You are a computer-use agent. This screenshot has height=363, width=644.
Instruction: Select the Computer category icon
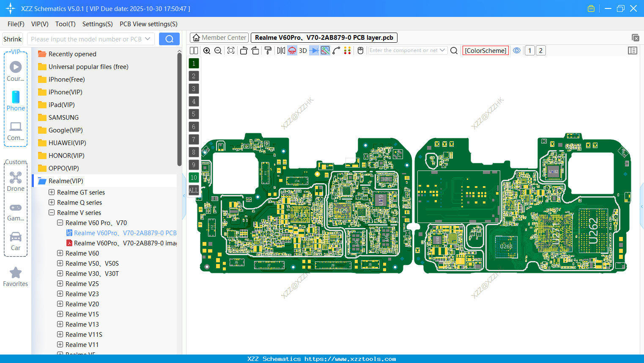click(16, 131)
